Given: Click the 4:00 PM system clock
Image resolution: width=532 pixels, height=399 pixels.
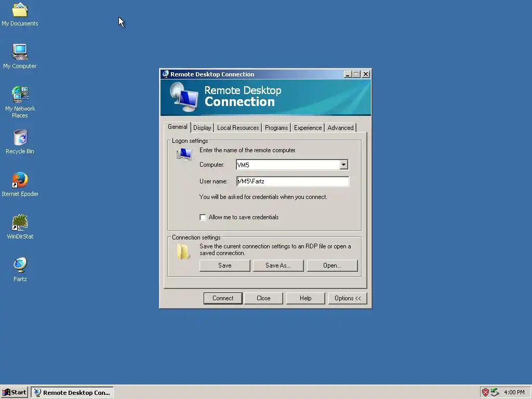Looking at the screenshot, I should pyautogui.click(x=514, y=392).
